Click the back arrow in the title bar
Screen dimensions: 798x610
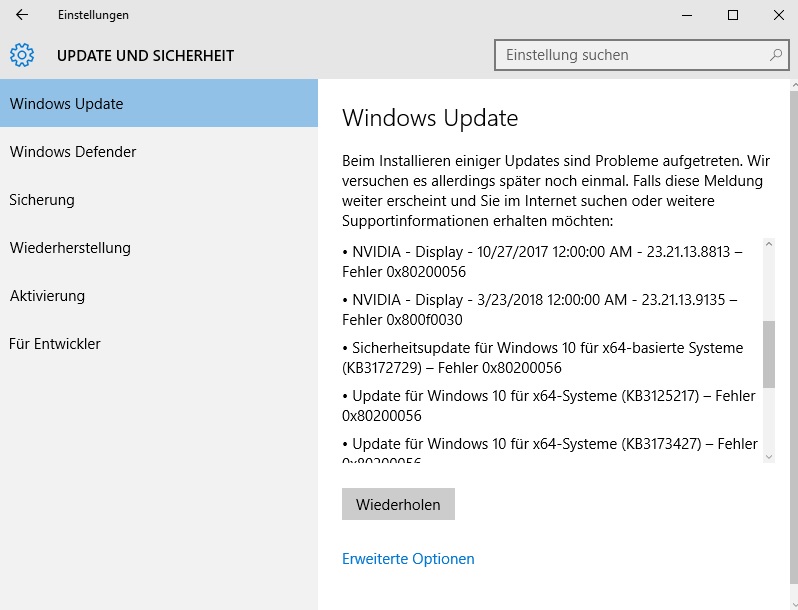(x=22, y=15)
